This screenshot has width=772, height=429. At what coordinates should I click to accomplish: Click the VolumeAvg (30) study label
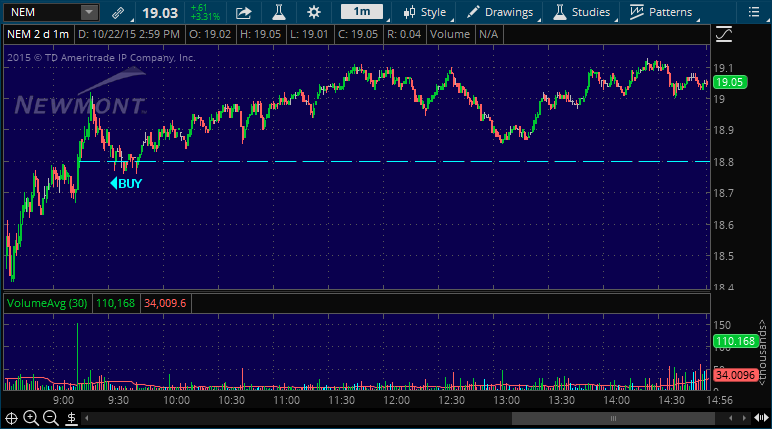tap(47, 303)
